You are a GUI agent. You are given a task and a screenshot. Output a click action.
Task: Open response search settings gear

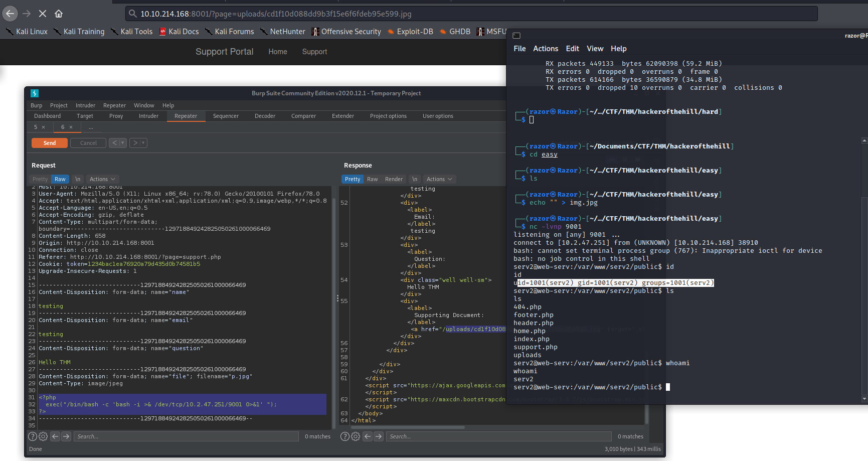tap(356, 436)
